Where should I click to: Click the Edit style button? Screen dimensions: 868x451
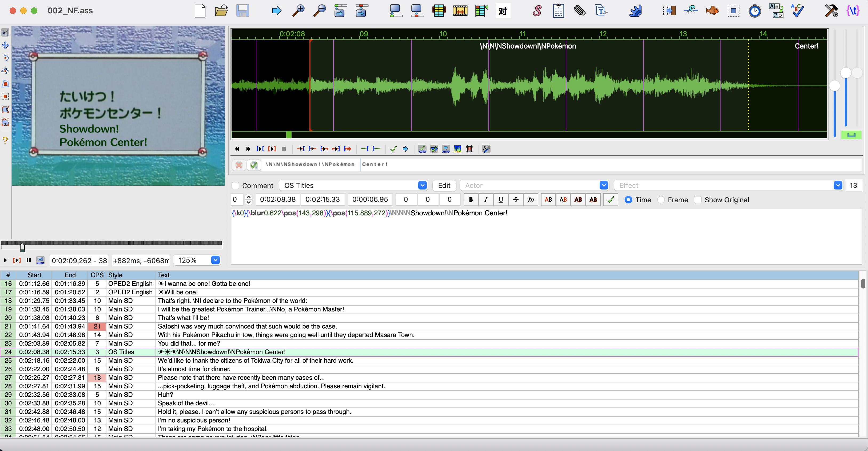coord(444,185)
